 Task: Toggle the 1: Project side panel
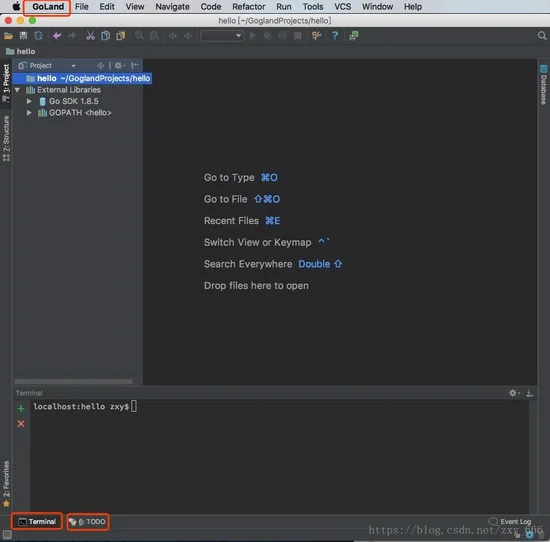6,83
